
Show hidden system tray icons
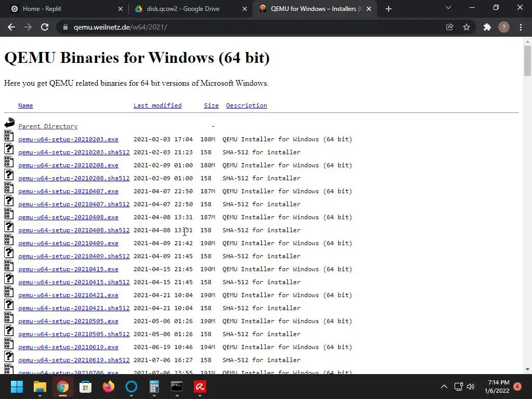click(x=444, y=387)
